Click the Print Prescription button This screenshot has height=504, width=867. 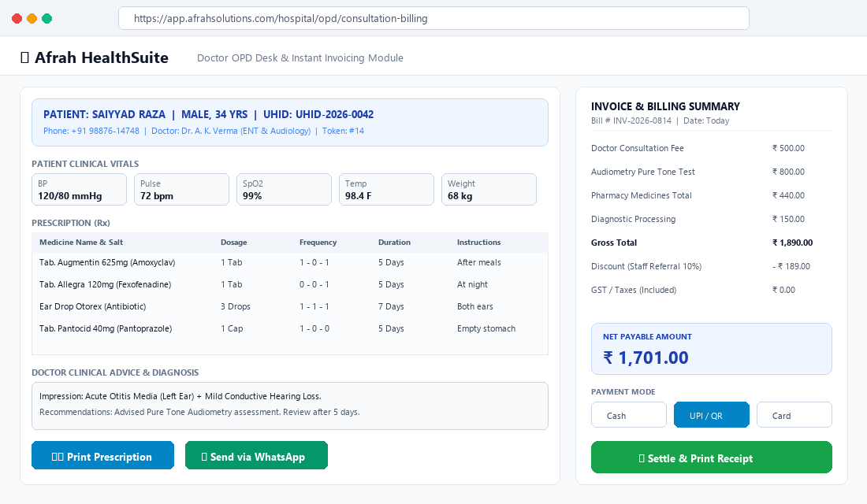(x=102, y=455)
